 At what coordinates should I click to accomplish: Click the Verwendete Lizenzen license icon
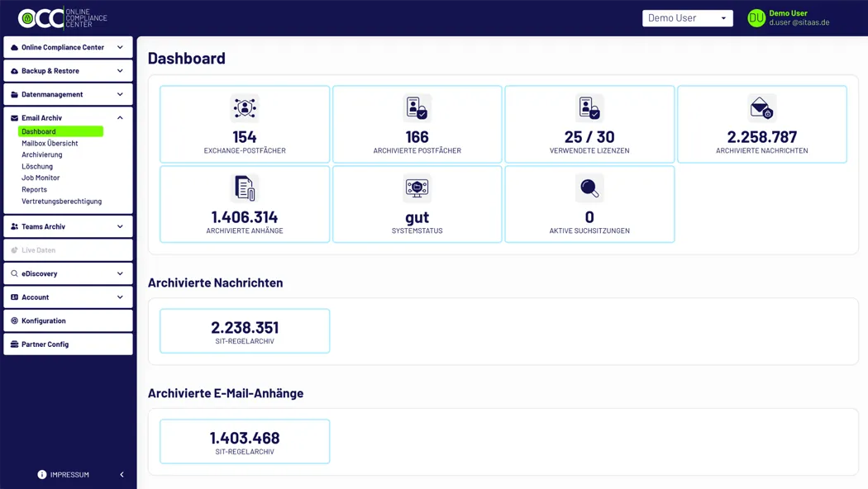589,107
